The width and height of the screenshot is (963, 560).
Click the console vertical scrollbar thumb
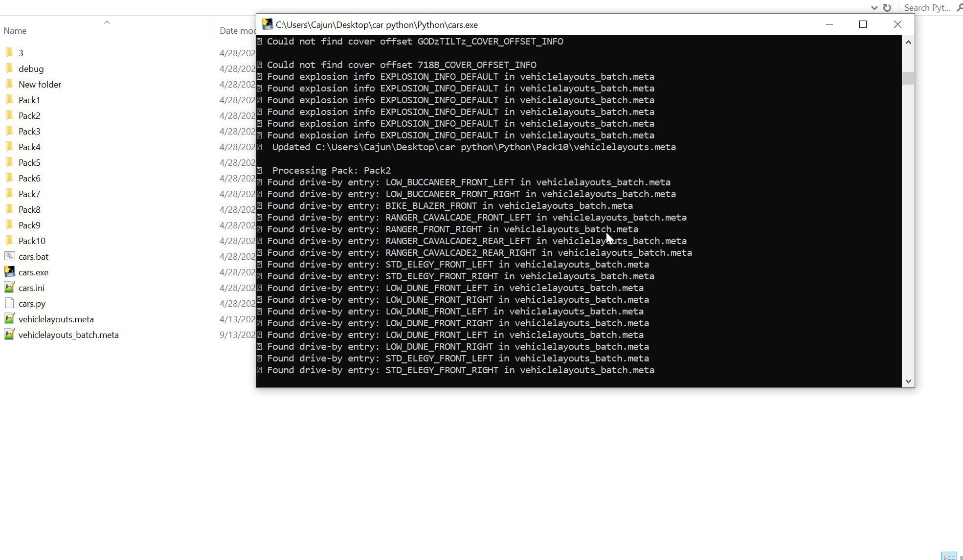[x=908, y=78]
